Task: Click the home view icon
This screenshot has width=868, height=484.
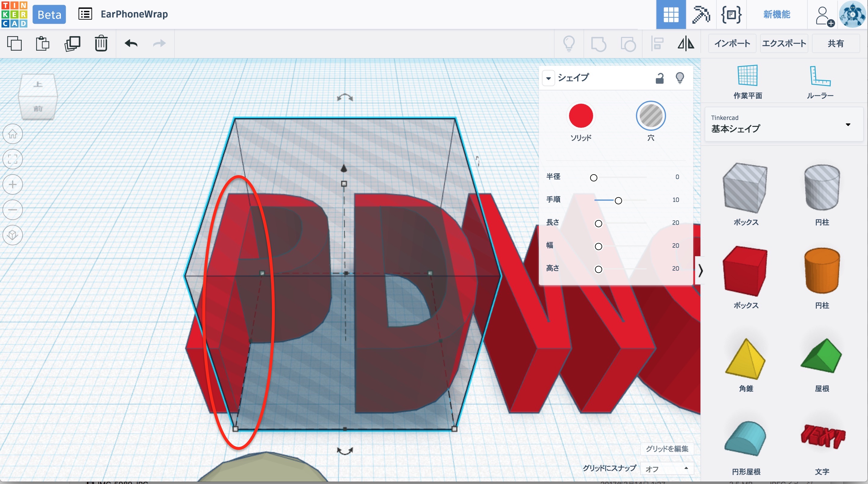Action: [x=13, y=134]
